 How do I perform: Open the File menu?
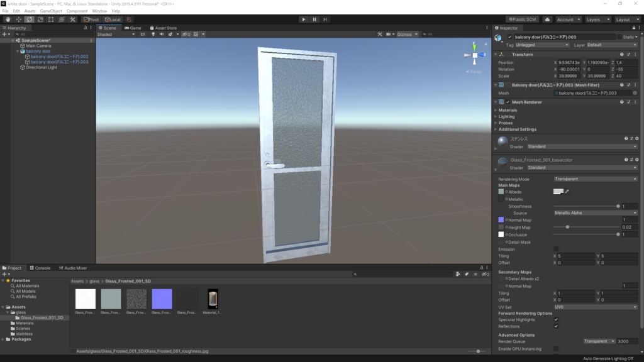tap(5, 11)
